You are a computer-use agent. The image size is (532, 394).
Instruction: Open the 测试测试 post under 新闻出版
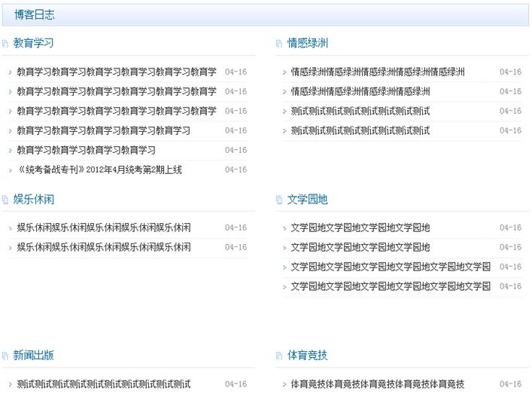(x=104, y=384)
